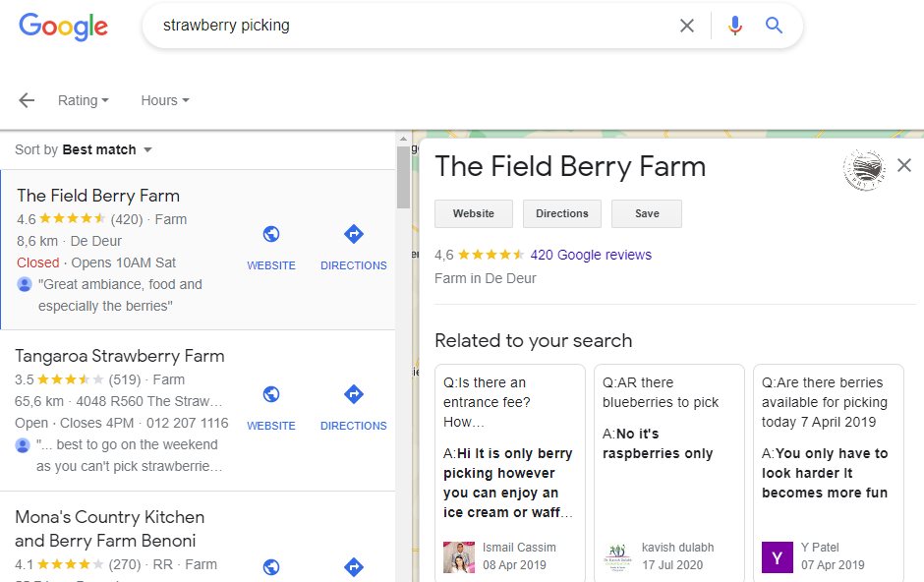
Task: Click the directions icon beside Mona's Country Kitchen
Action: (x=353, y=566)
